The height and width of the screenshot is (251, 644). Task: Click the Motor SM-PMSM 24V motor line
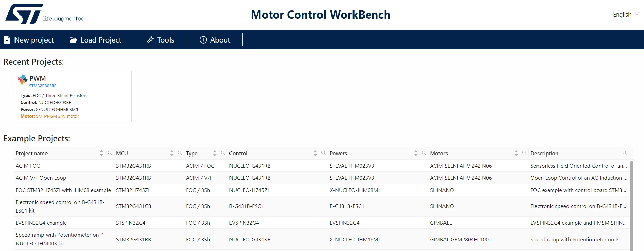pos(50,116)
